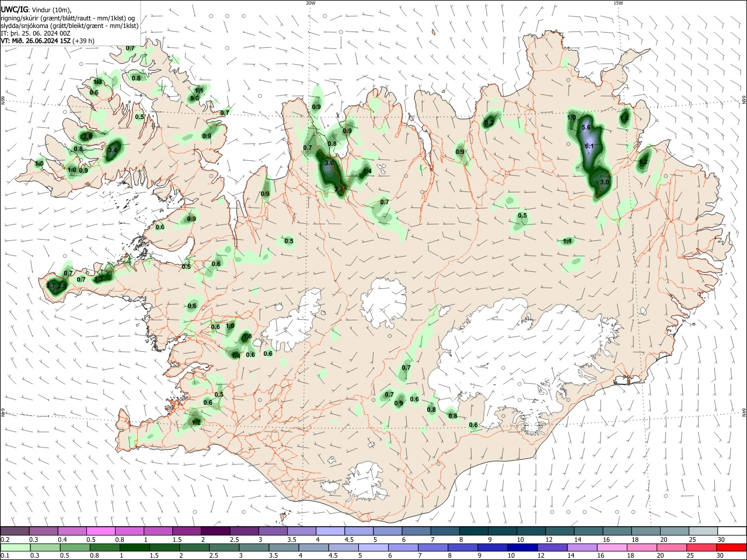Select the valid time 'VT: Mið. 26.06.2024 15Z'
The image size is (747, 560).
36,41
